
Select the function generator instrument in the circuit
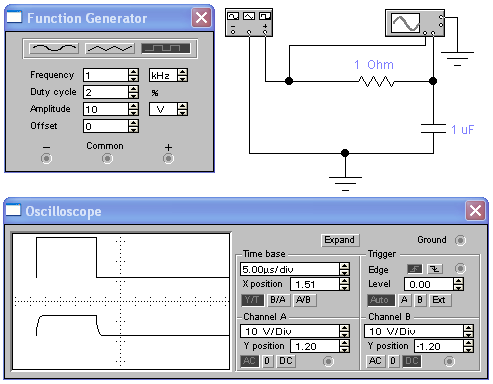pyautogui.click(x=249, y=23)
